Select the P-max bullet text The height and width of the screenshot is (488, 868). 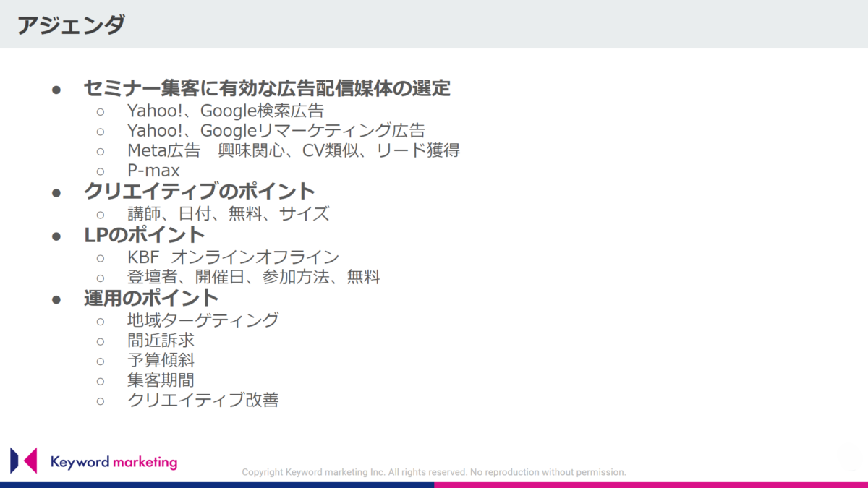coord(153,171)
